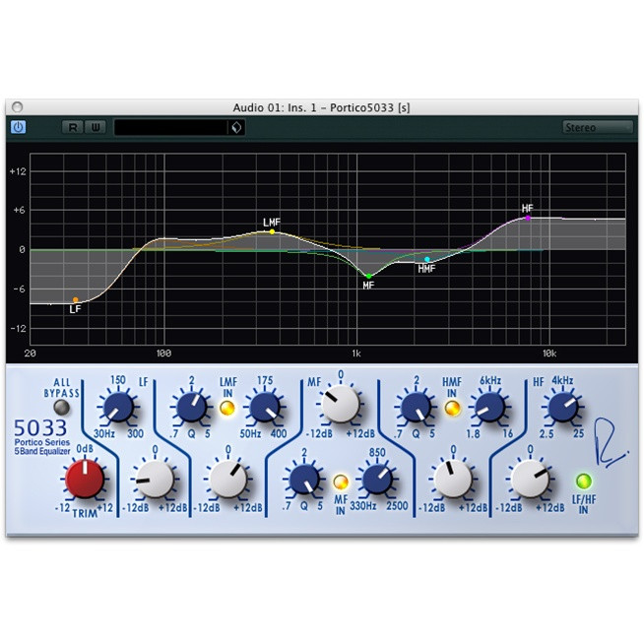Click the window close button in title bar
Image resolution: width=644 pixels, height=644 pixels.
point(18,107)
